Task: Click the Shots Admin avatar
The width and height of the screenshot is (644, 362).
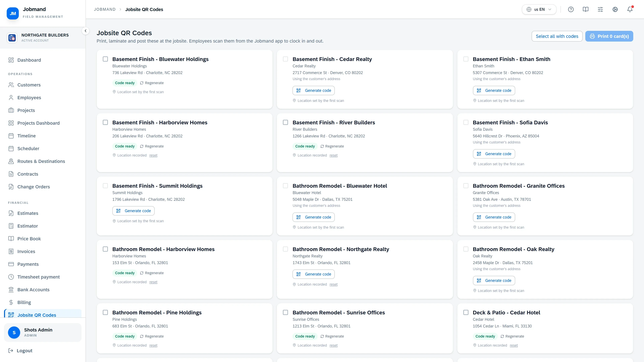Action: click(14, 333)
